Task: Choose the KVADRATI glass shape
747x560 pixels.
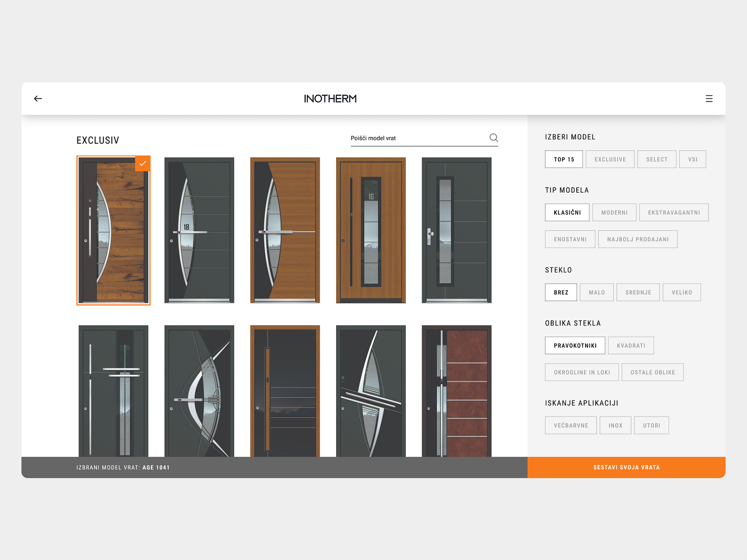Action: coord(631,345)
